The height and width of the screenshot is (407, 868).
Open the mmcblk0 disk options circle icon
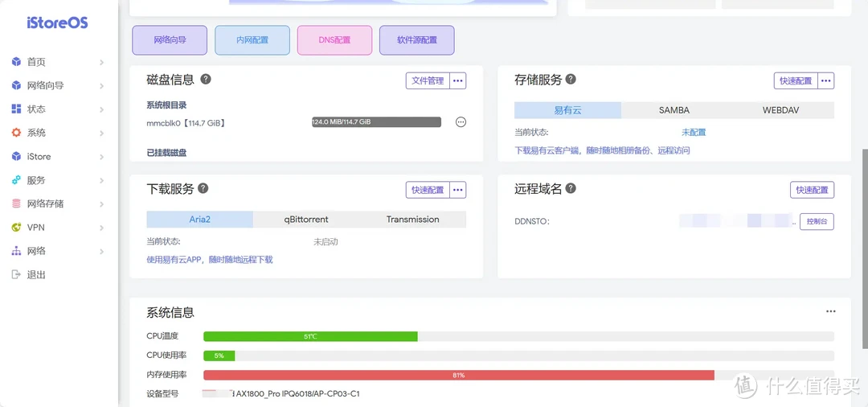click(x=461, y=122)
